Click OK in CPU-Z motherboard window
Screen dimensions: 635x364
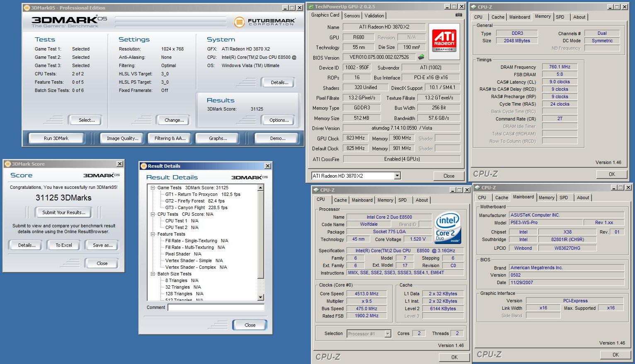[616, 355]
